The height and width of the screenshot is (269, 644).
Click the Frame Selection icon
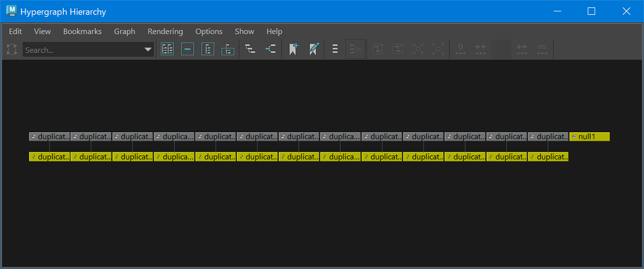(187, 49)
